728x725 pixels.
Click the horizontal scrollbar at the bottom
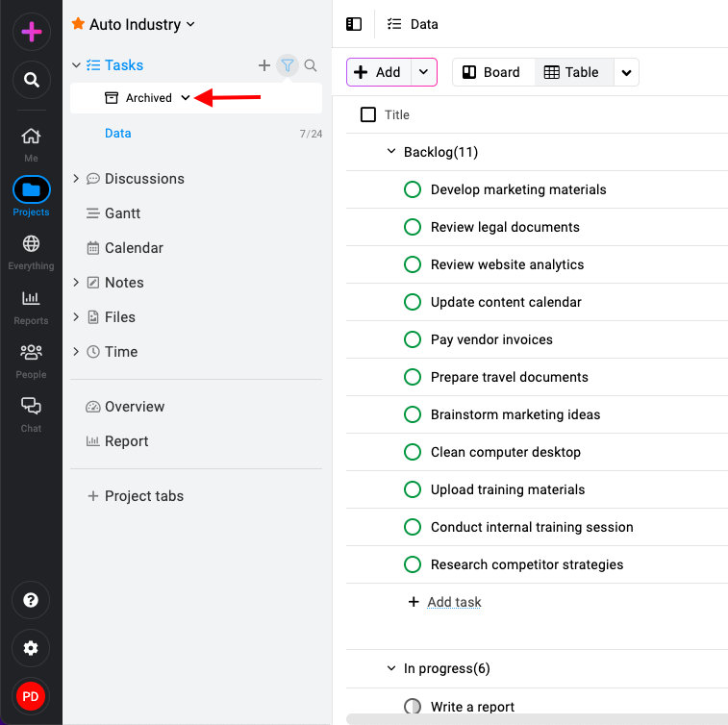click(538, 719)
